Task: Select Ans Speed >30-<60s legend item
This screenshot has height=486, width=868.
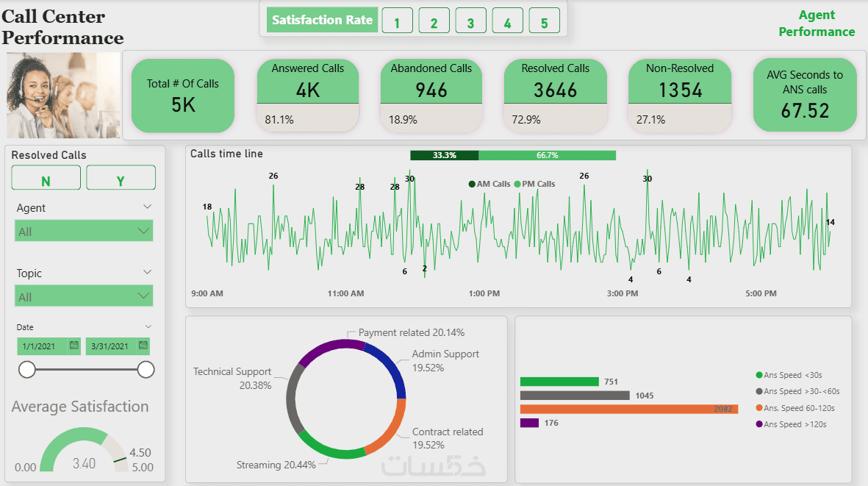Action: pos(797,391)
